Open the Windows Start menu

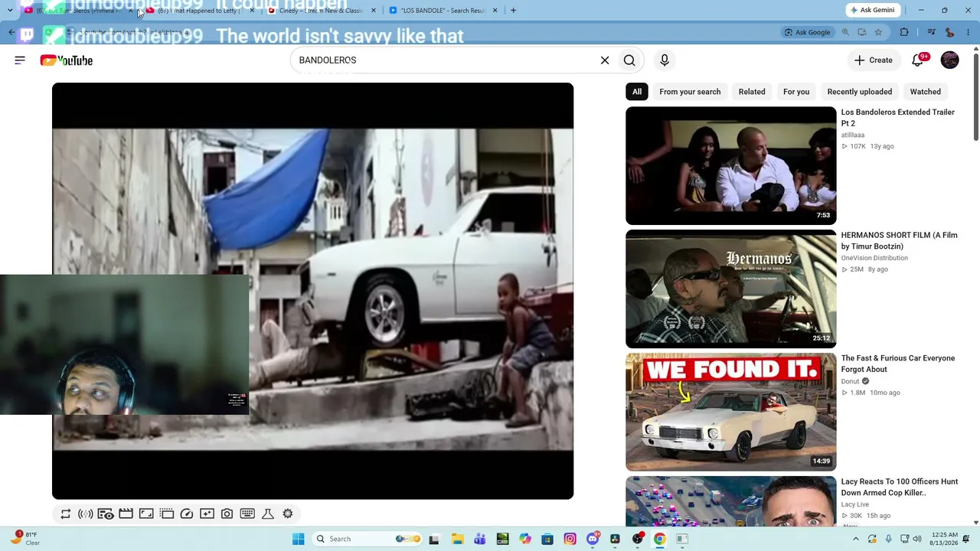pyautogui.click(x=298, y=539)
